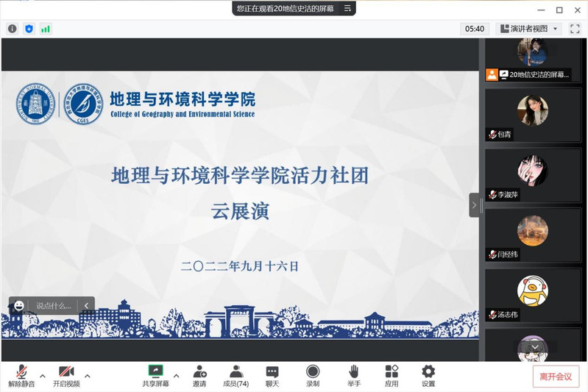Open the 聊天 chat panel
588x392 pixels.
(x=272, y=376)
